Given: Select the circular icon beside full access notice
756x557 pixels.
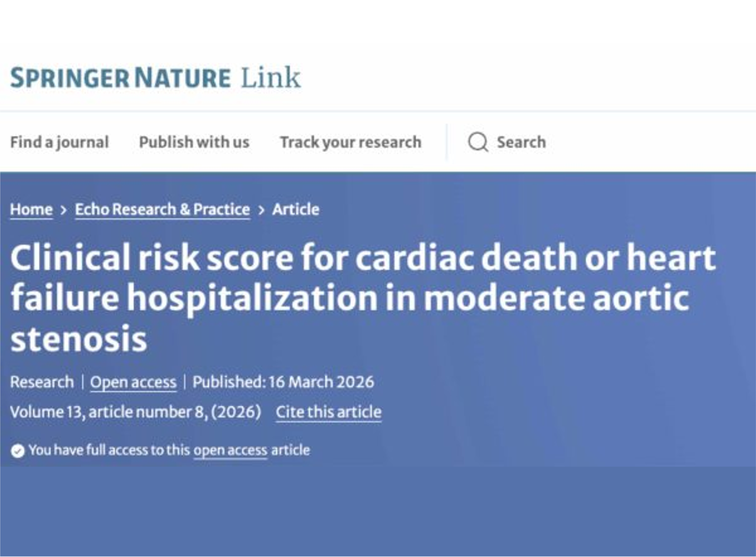Looking at the screenshot, I should [x=18, y=450].
